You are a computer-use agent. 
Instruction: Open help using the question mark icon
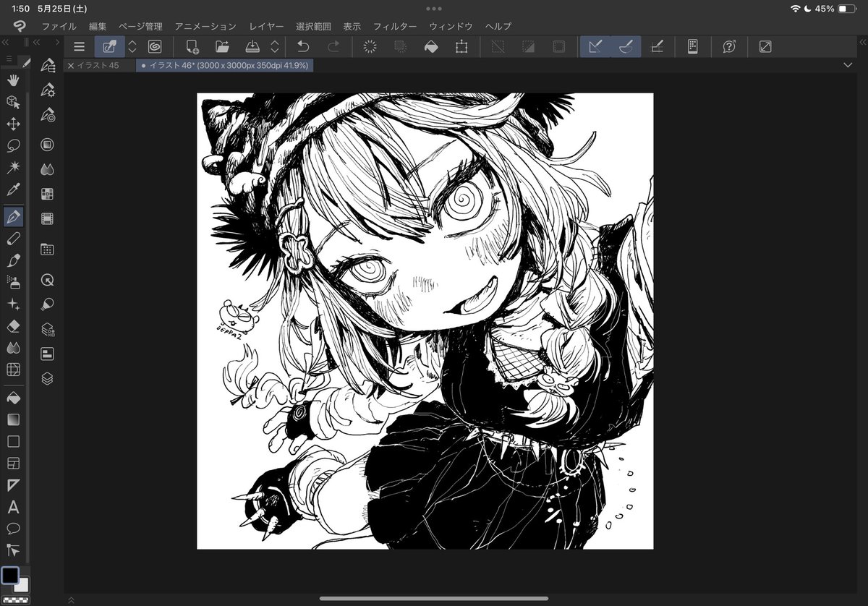tap(728, 46)
